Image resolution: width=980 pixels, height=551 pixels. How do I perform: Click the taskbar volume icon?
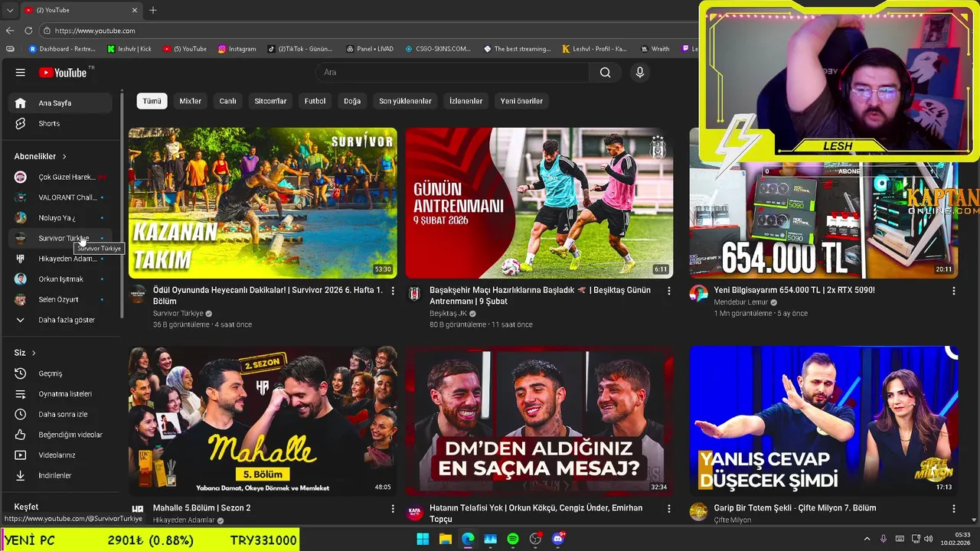click(929, 540)
